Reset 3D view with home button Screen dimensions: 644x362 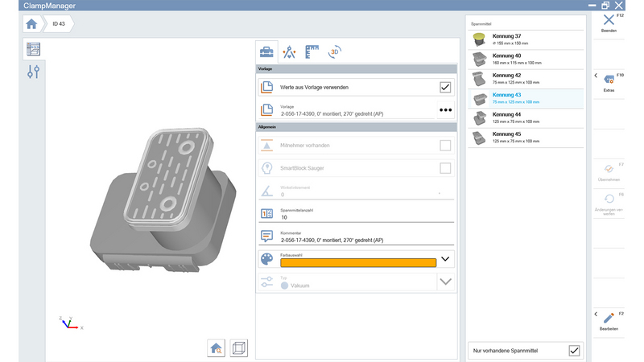tap(217, 348)
